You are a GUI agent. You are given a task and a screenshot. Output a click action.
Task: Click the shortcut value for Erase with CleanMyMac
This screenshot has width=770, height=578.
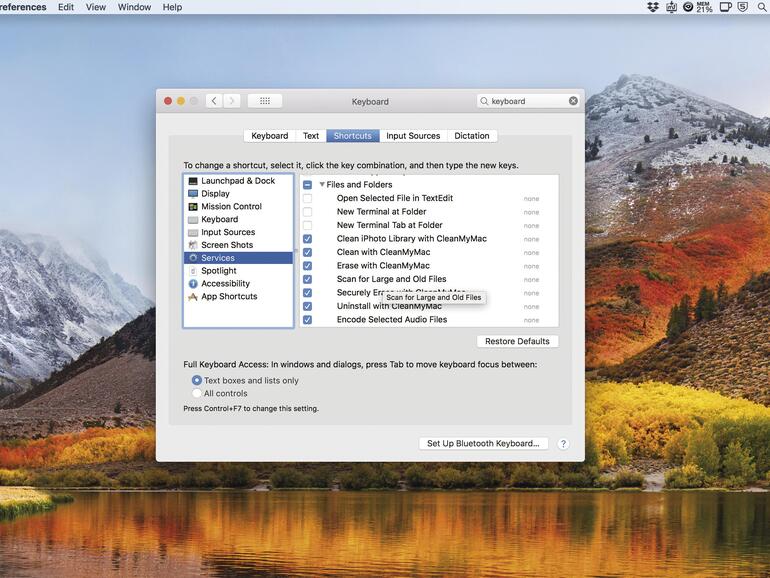531,267
